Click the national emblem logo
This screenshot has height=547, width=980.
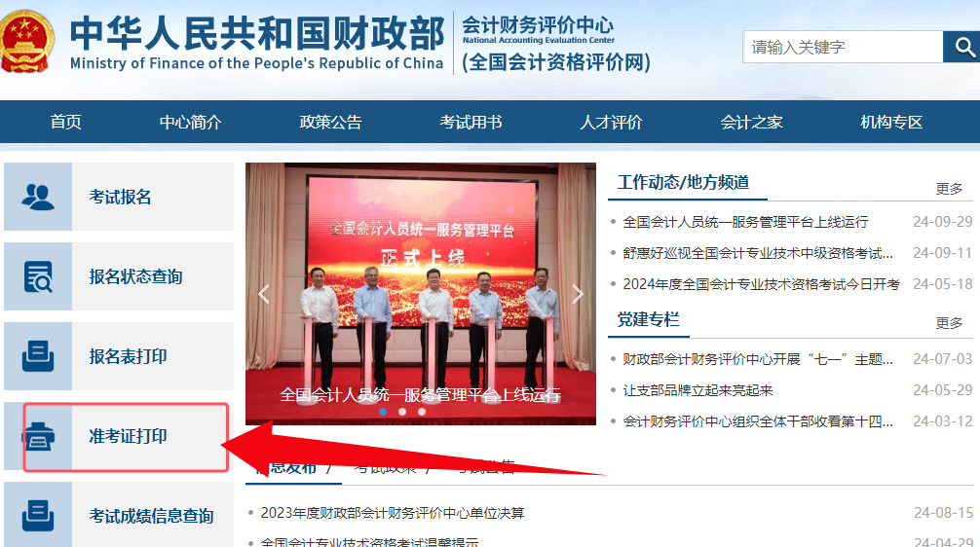tap(26, 41)
